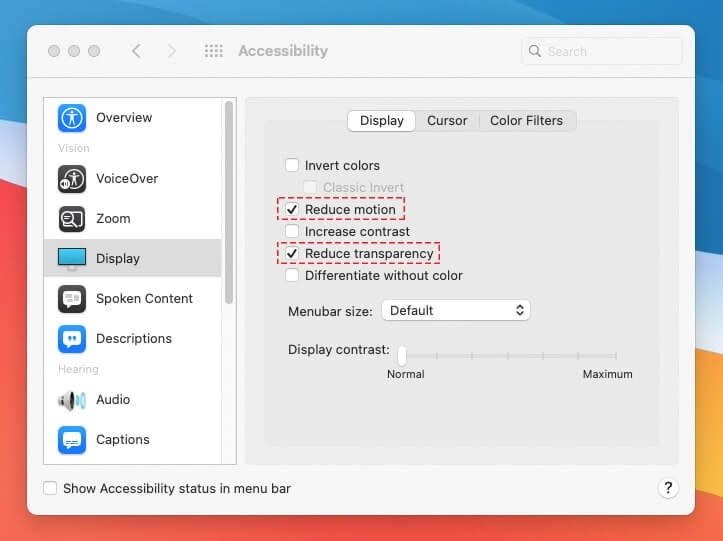This screenshot has width=723, height=541.
Task: Open the Descriptions speech bubble icon
Action: pos(71,339)
